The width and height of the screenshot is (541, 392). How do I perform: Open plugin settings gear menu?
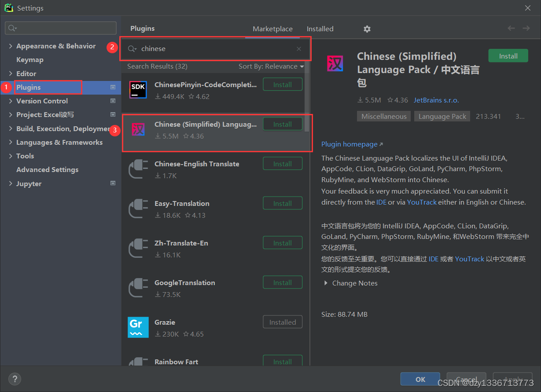(367, 29)
